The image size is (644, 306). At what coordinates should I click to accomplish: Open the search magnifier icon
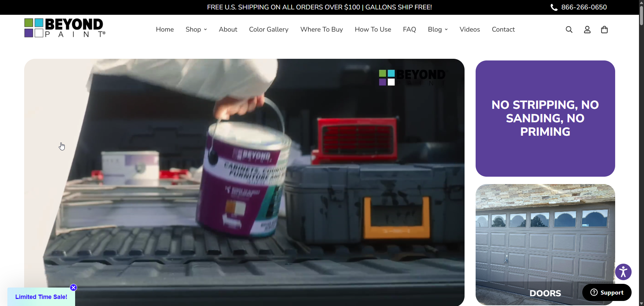click(569, 30)
